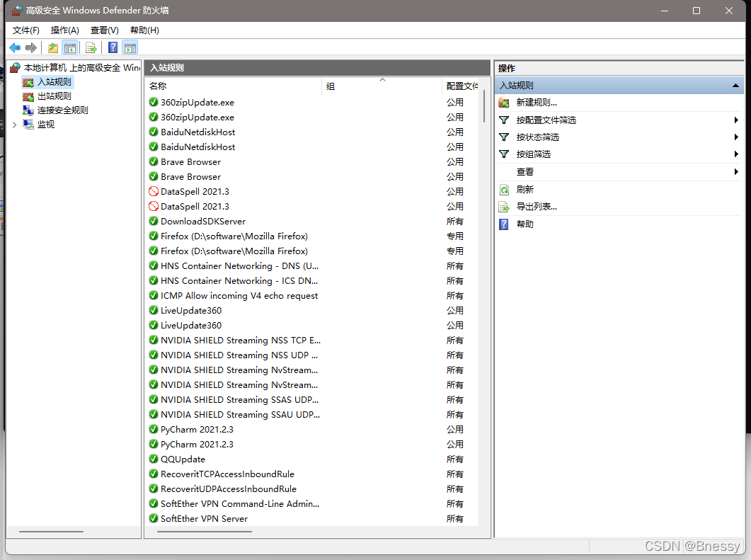The height and width of the screenshot is (560, 751).
Task: Click the filter icon beside 按状态筛选
Action: coord(504,137)
